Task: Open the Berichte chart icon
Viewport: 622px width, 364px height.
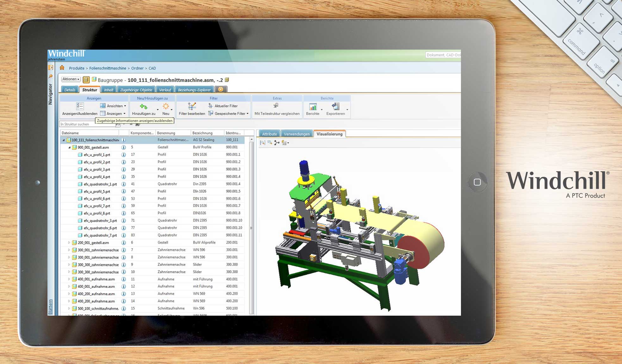Action: pos(313,107)
